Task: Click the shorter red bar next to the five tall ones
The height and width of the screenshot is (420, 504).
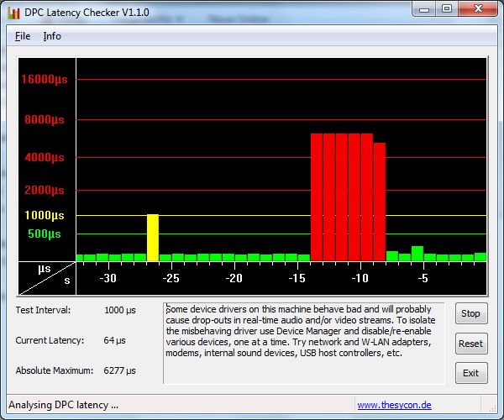Action: 380,202
